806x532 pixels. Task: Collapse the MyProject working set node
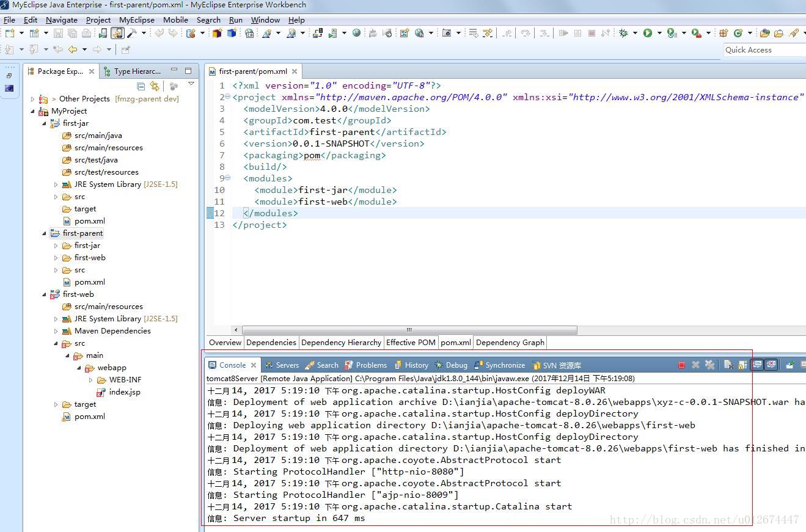32,111
